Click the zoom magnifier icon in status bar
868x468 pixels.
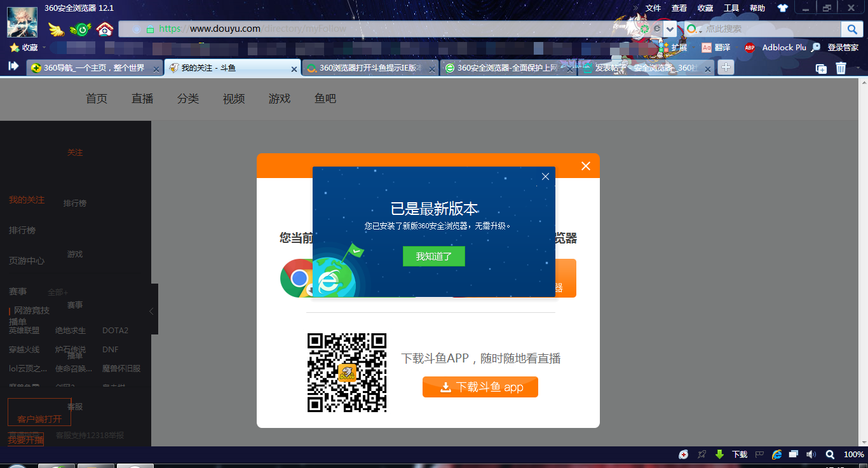(829, 455)
